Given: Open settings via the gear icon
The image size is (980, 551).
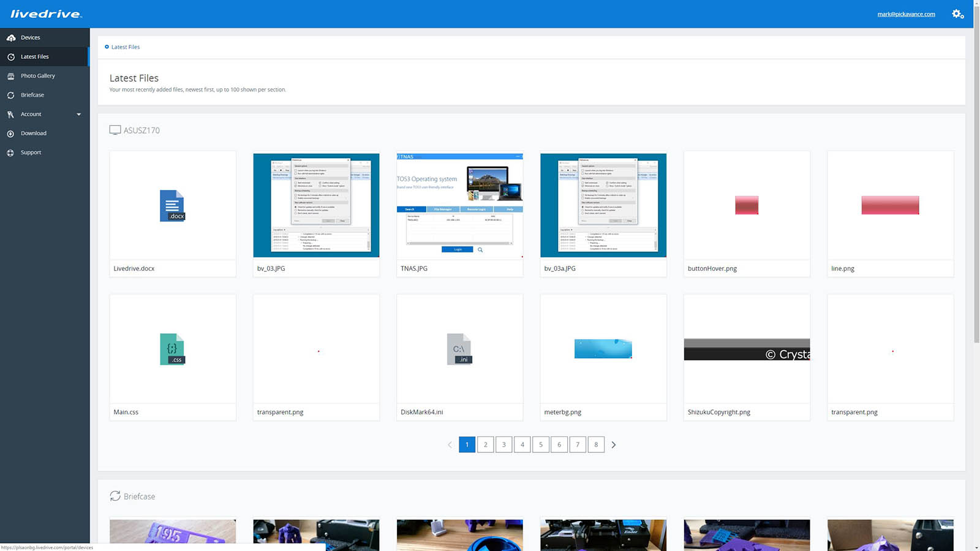Looking at the screenshot, I should tap(958, 14).
